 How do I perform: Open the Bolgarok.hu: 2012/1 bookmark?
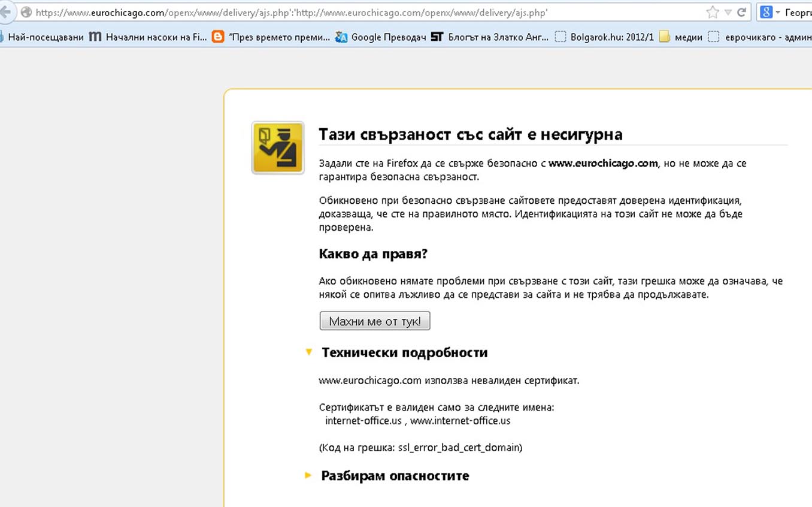[605, 37]
